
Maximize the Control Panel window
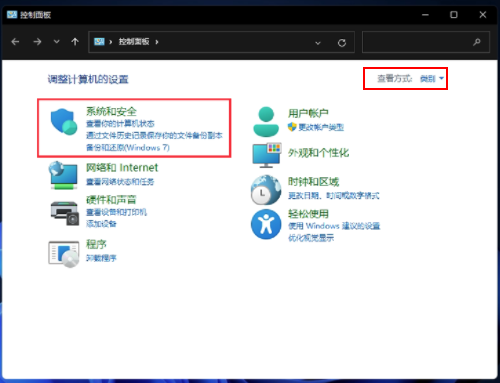tap(454, 15)
